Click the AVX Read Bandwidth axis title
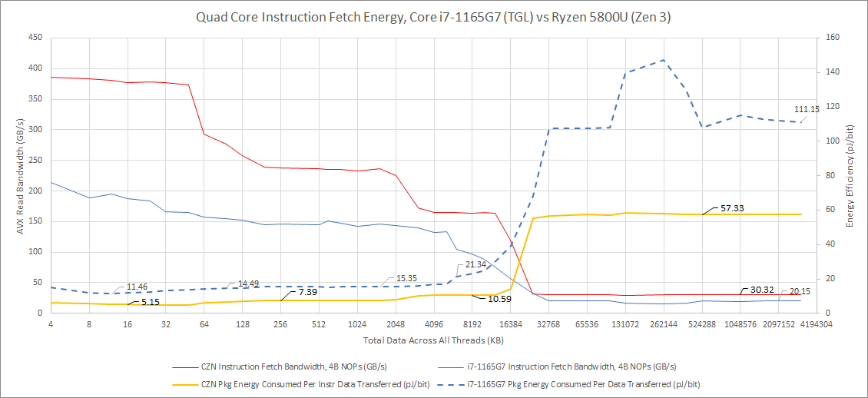Viewport: 868px width, 398px height. pos(20,175)
